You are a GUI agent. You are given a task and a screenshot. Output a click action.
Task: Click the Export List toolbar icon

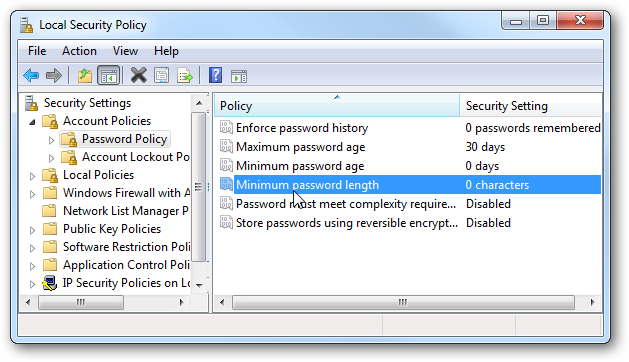185,75
